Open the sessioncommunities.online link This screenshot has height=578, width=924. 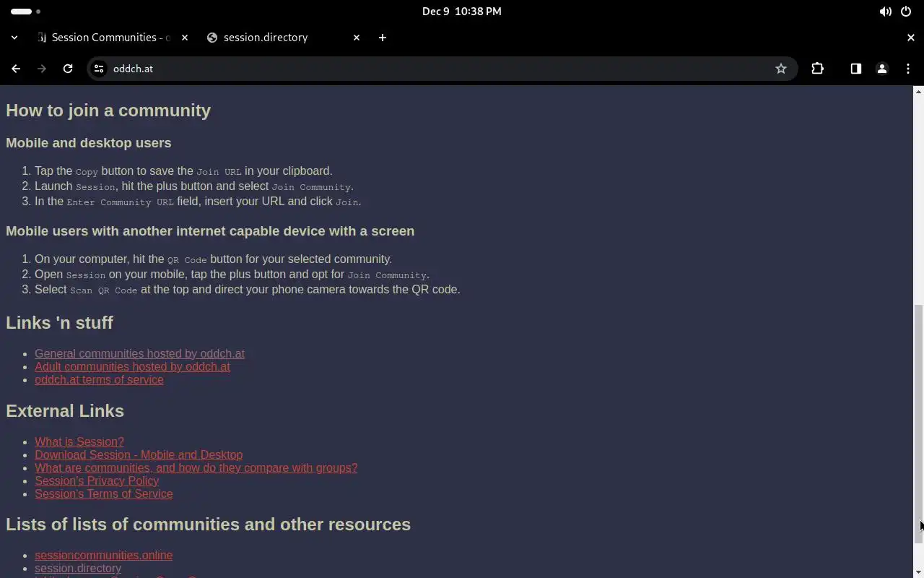click(x=103, y=555)
